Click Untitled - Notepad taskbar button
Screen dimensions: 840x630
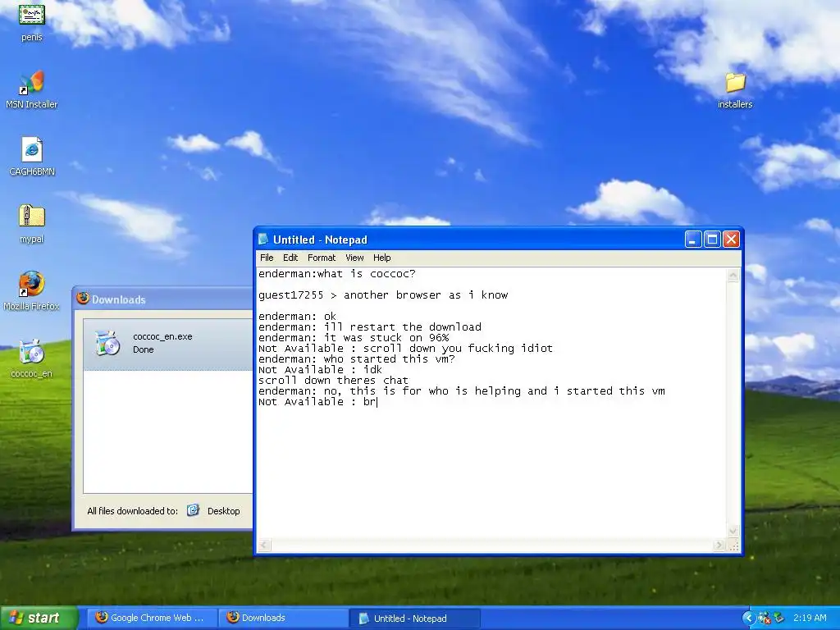[x=414, y=619]
